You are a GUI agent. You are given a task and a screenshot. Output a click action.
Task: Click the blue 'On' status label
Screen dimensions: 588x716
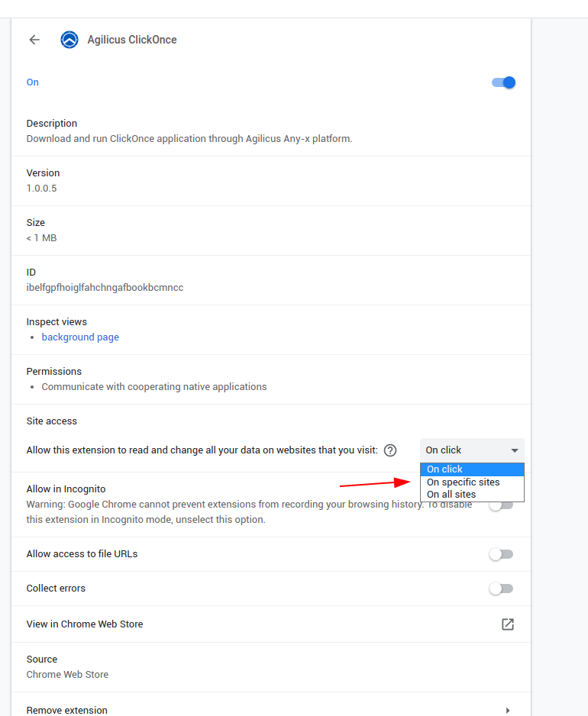pos(32,82)
